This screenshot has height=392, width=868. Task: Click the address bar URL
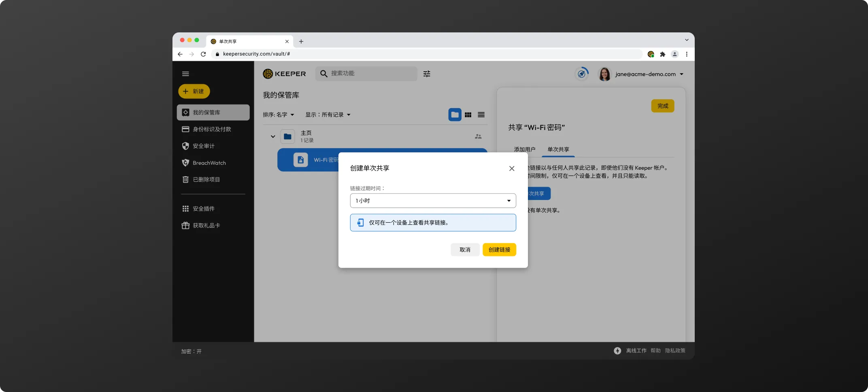coord(256,54)
